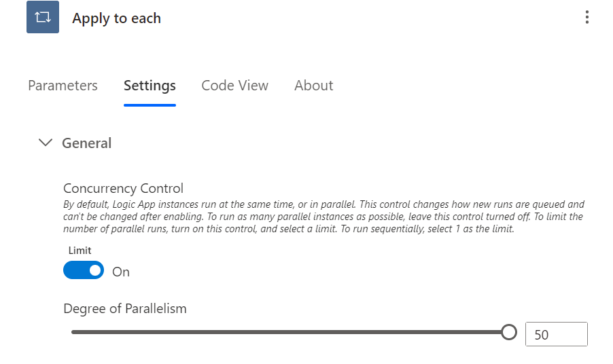Click the Degree of Parallelism label
Screen dimensions: 613x364
(x=124, y=308)
